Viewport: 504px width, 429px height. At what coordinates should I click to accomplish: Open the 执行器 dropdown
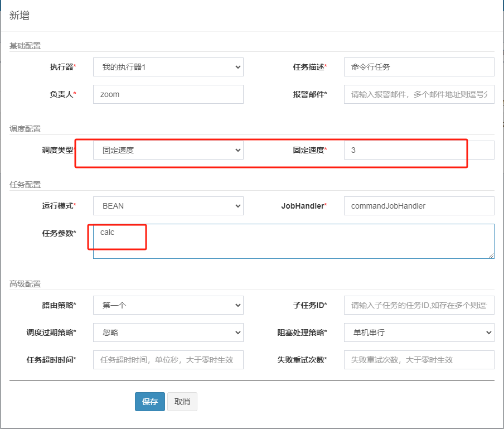pos(167,66)
